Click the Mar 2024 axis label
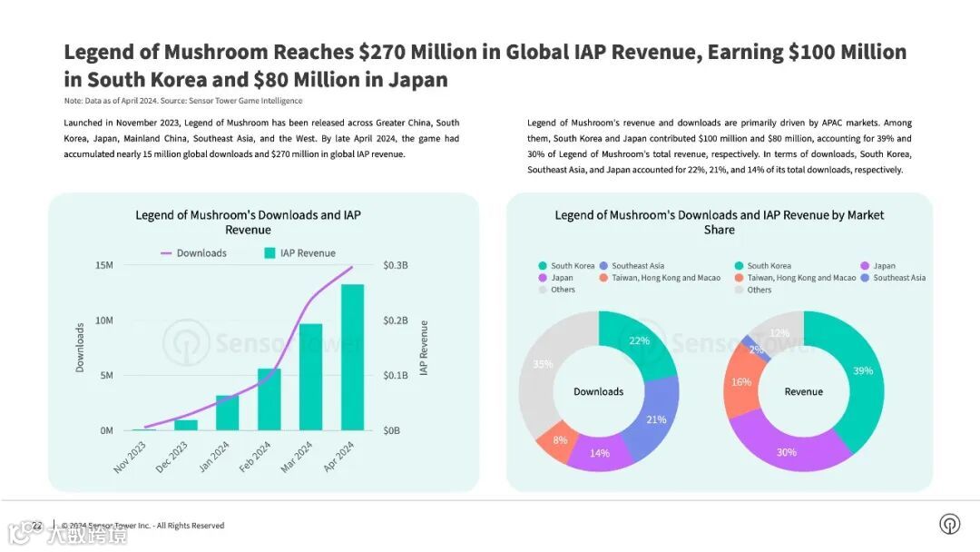980x552 pixels. (x=296, y=457)
